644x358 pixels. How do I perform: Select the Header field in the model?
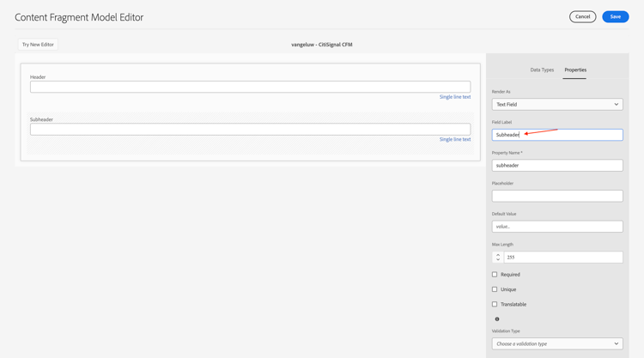pos(250,87)
